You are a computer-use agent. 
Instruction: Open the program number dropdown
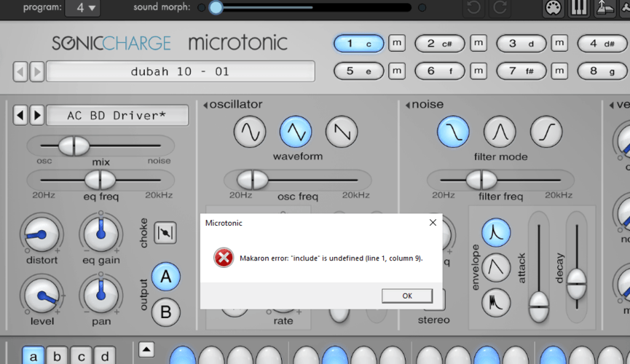(83, 7)
